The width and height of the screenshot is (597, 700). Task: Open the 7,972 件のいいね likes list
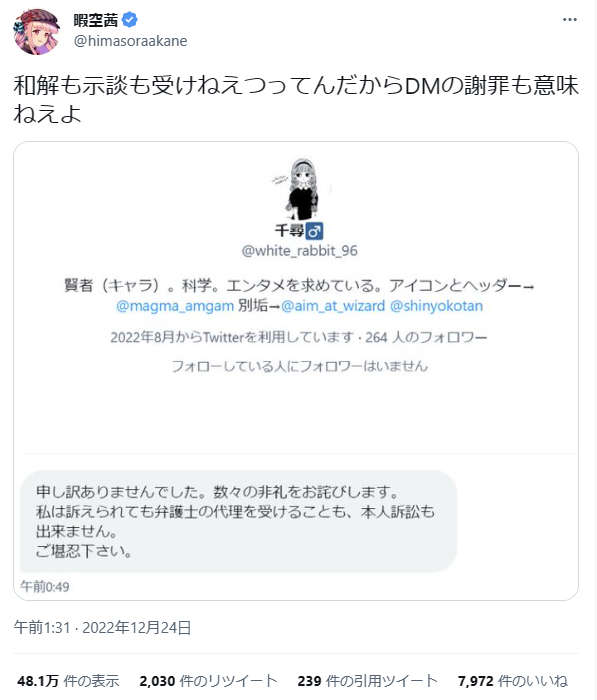click(x=513, y=681)
